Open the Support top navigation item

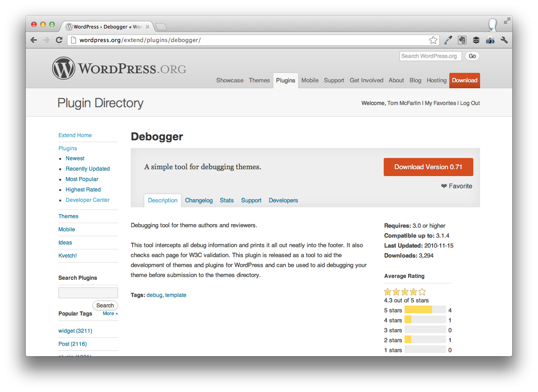tap(334, 80)
